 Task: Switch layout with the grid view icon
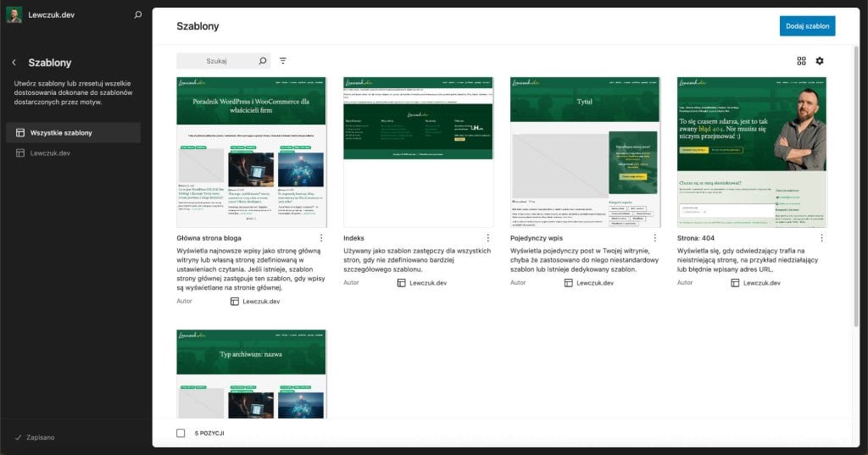pyautogui.click(x=801, y=61)
